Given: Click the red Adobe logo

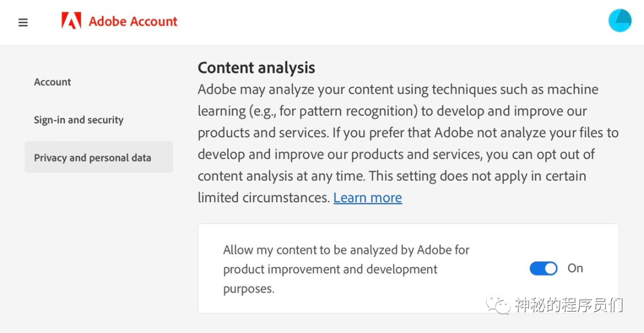Looking at the screenshot, I should (x=72, y=20).
